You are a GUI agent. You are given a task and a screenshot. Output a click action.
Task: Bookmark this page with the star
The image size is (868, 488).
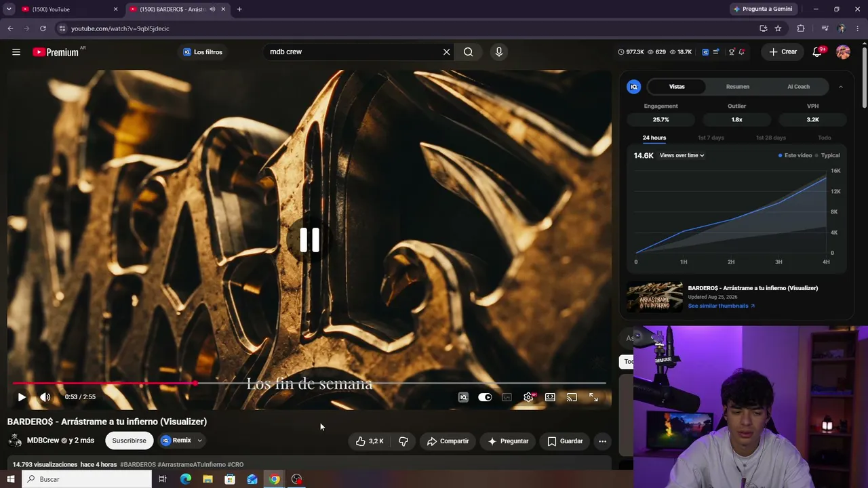tap(778, 28)
